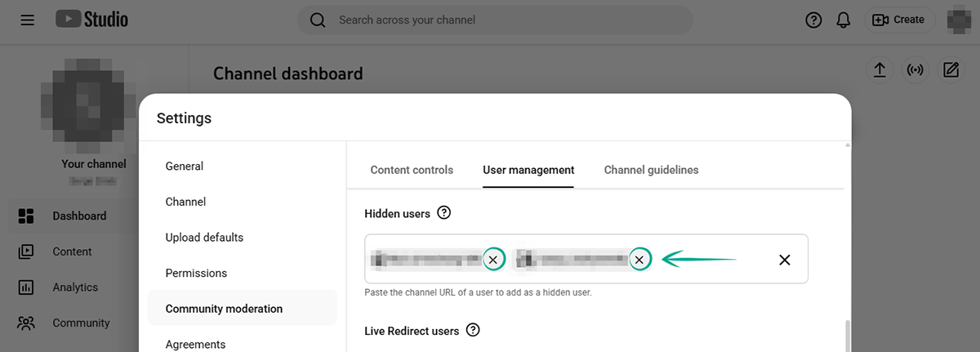This screenshot has height=352, width=980.
Task: Click the create post pencil icon
Action: [x=951, y=70]
